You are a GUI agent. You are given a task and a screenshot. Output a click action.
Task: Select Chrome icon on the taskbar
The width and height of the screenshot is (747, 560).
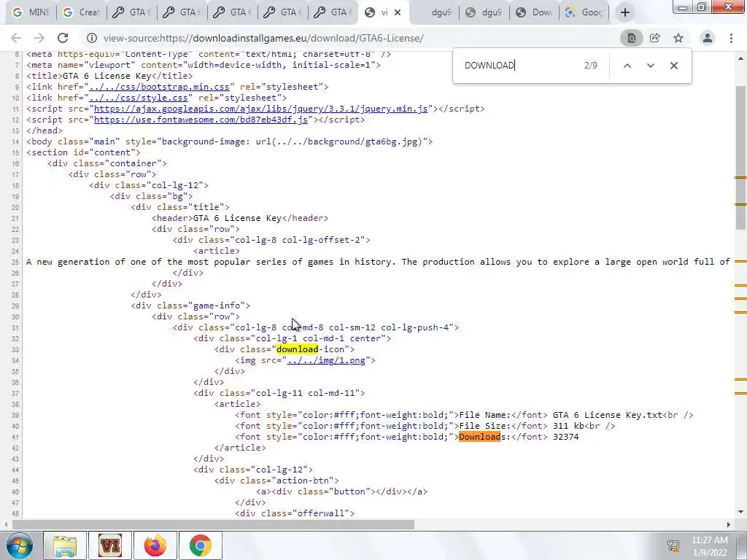200,545
